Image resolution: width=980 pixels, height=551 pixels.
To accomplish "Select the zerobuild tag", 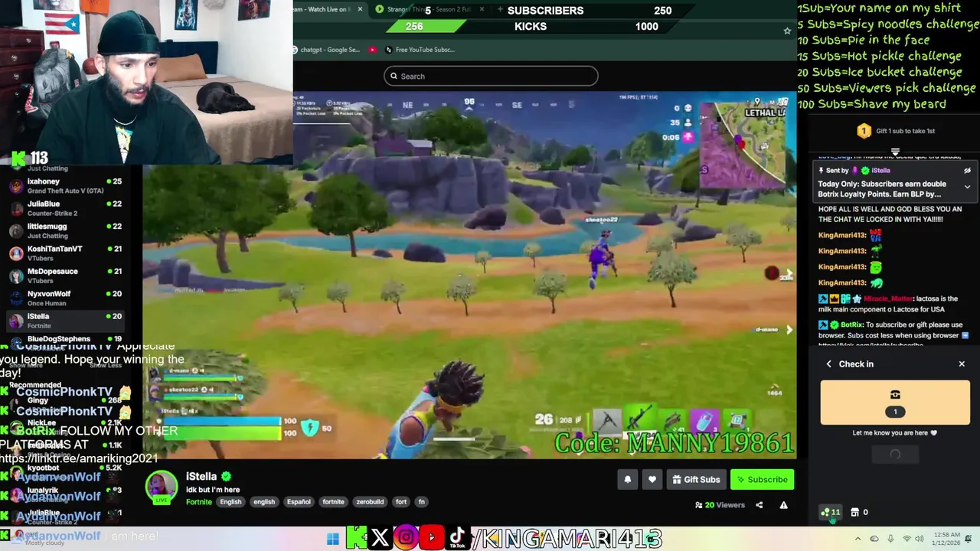I will tap(370, 502).
